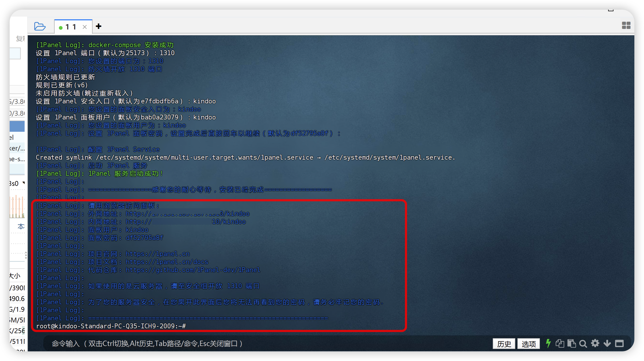Click the "配置 1Panel Service" log line
644x361 pixels.
coord(98,149)
